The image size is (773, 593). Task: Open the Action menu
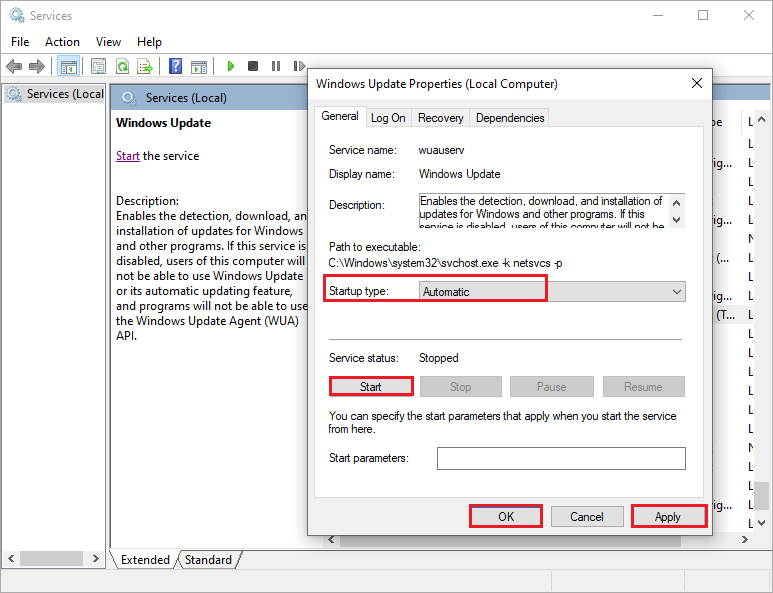pos(62,42)
